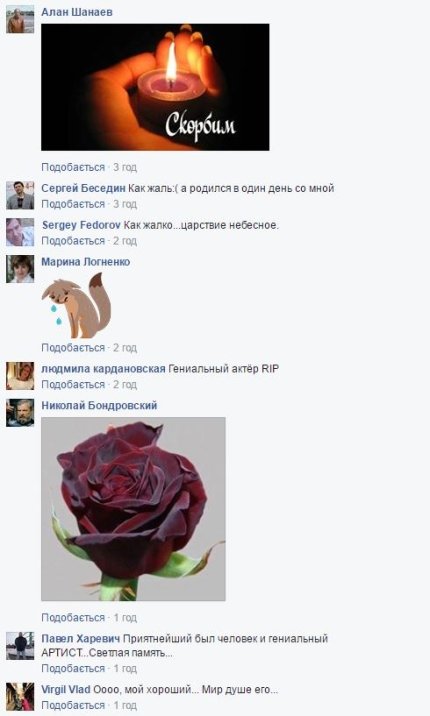The image size is (430, 716).
Task: Visit Павел Харевич's profile name
Action: tap(81, 638)
